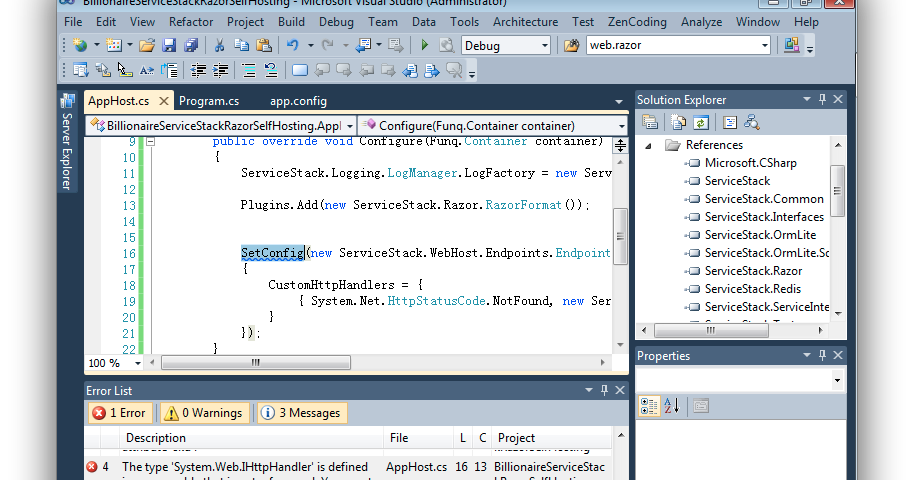914x480 pixels.
Task: Open the Solution Explorer window toolbar icon
Action: click(x=792, y=45)
